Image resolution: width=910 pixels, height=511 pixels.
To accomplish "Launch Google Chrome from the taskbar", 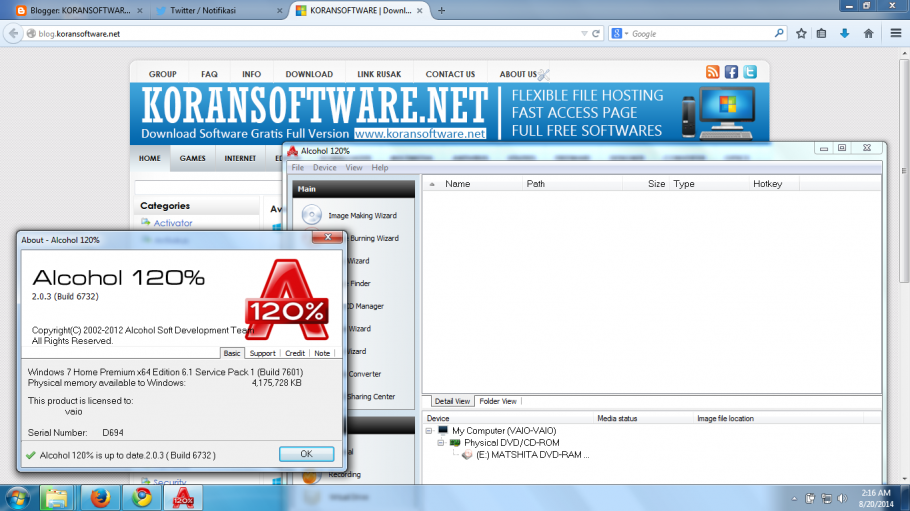I will [x=141, y=498].
